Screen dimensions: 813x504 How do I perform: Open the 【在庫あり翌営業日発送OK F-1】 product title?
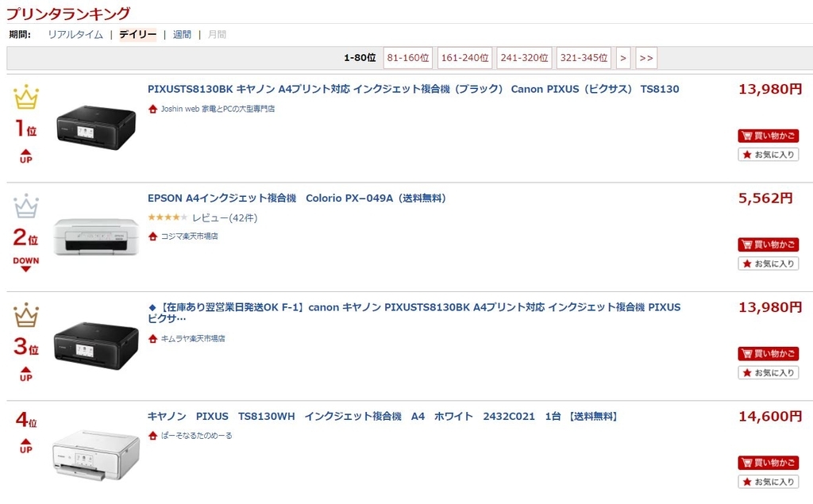click(x=414, y=313)
